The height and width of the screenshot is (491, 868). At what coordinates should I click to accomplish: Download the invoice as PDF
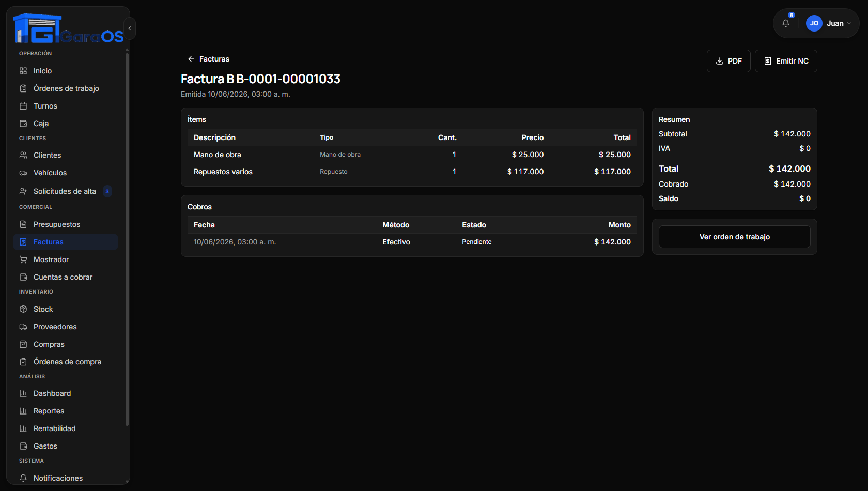click(729, 61)
